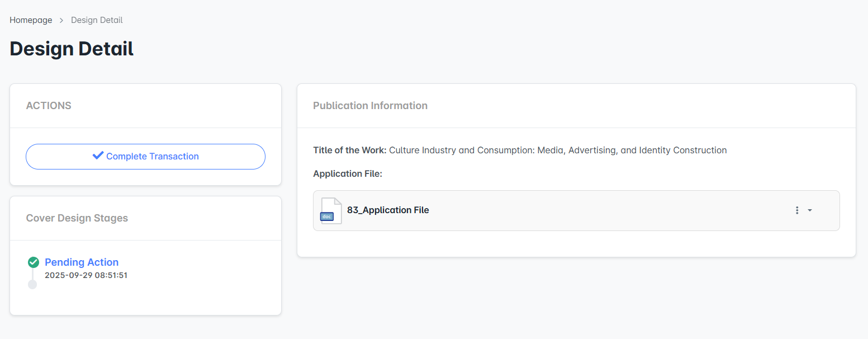Screen dimensions: 868x339
Task: Click the green check circle stage icon
Action: [33, 262]
